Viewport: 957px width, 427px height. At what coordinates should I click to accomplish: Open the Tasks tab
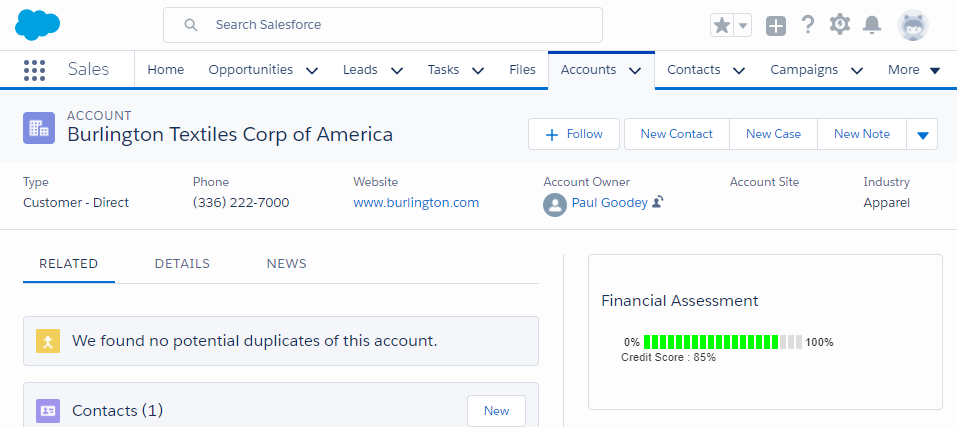click(x=443, y=70)
